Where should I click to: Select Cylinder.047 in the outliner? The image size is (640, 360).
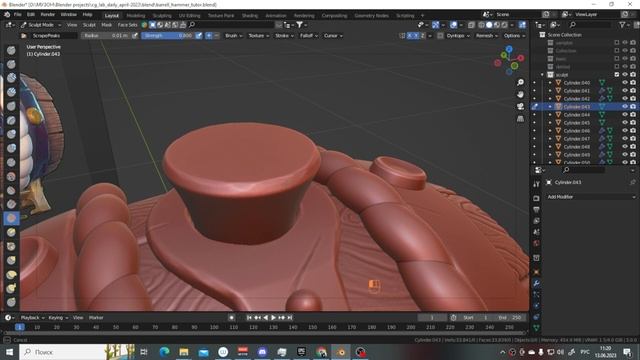pos(577,139)
